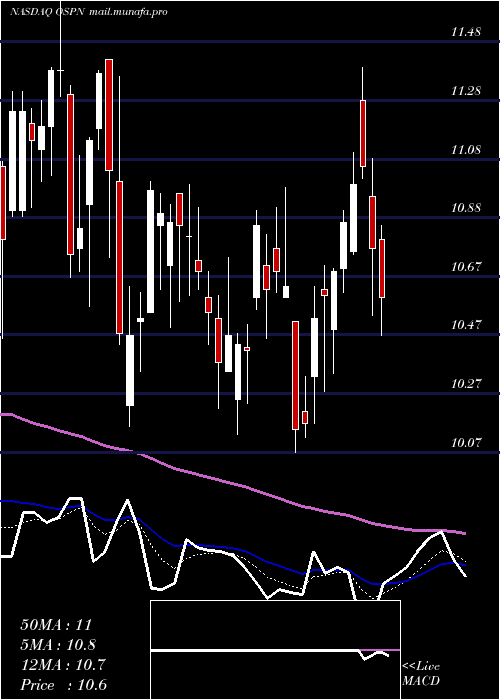
Task: Click the 10.47 price axis label
Action: coord(466,325)
